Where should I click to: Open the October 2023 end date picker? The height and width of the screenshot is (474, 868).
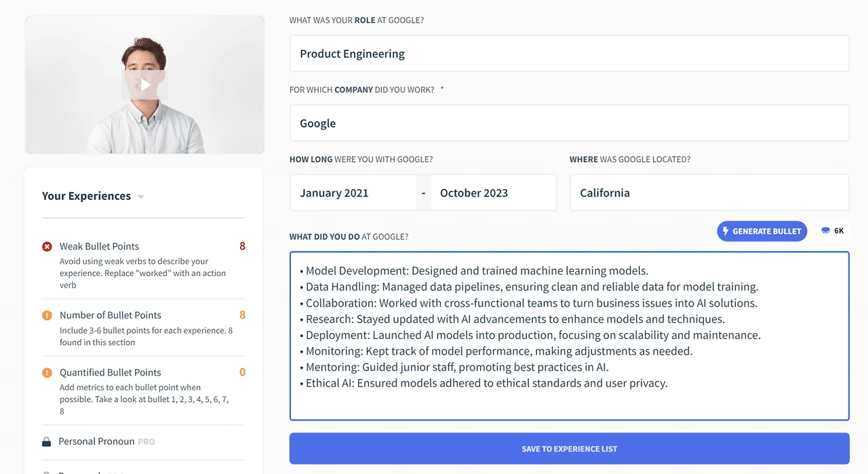[x=494, y=193]
